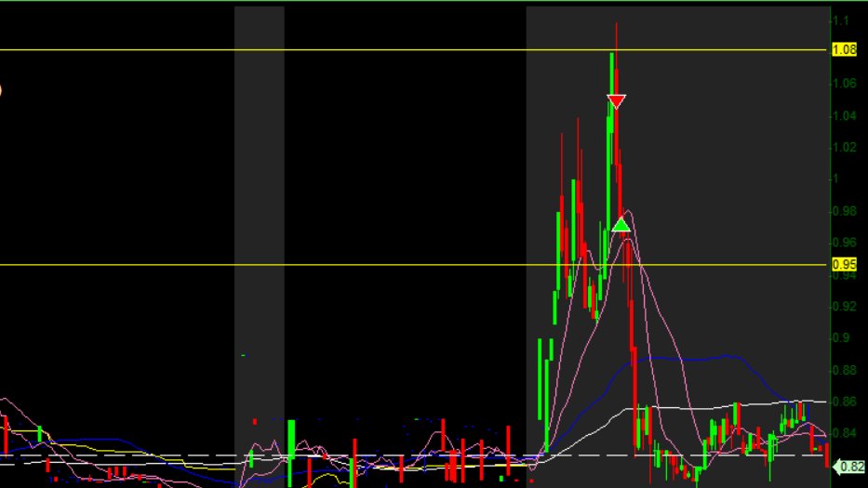Select the 0.95 yellow price level label
The image size is (868, 488).
point(844,265)
